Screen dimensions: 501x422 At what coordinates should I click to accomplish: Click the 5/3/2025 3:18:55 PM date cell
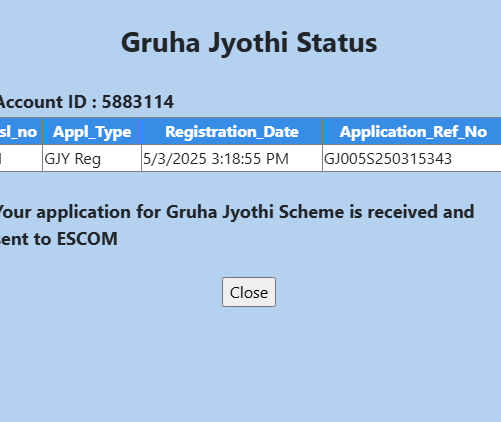click(232, 158)
